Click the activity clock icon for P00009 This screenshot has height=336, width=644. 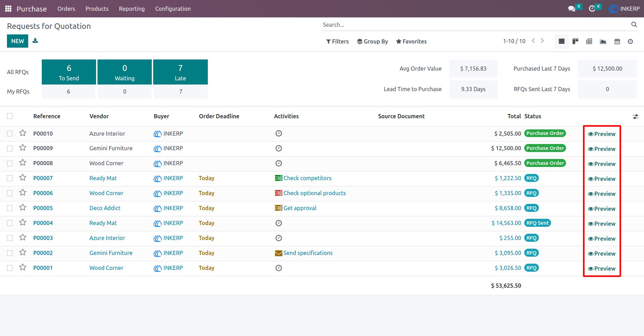(x=278, y=148)
